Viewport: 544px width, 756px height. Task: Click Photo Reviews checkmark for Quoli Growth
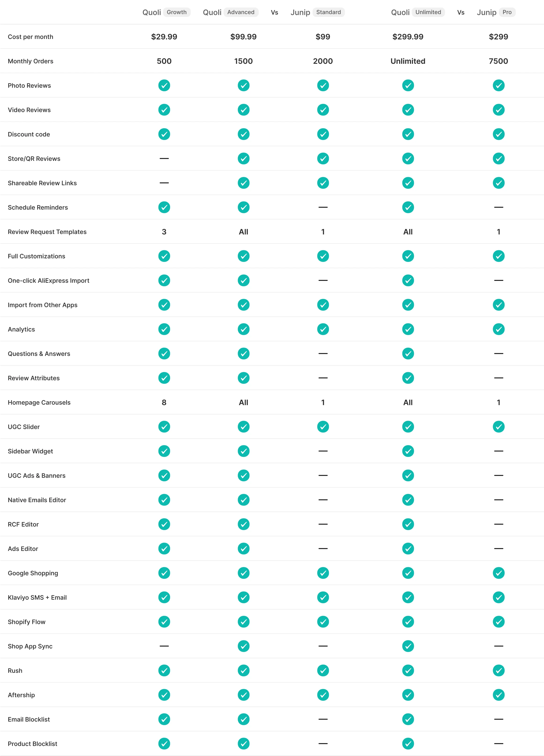click(164, 85)
